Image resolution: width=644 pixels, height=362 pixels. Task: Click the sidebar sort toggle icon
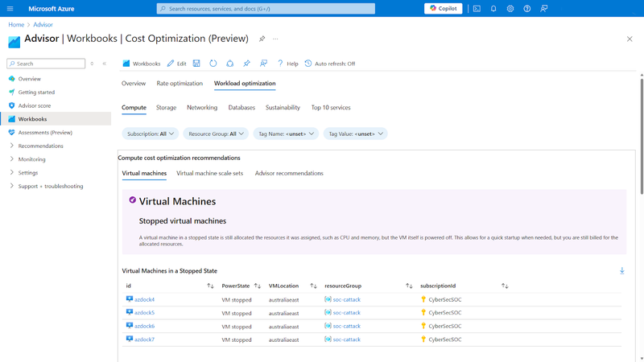[92, 64]
